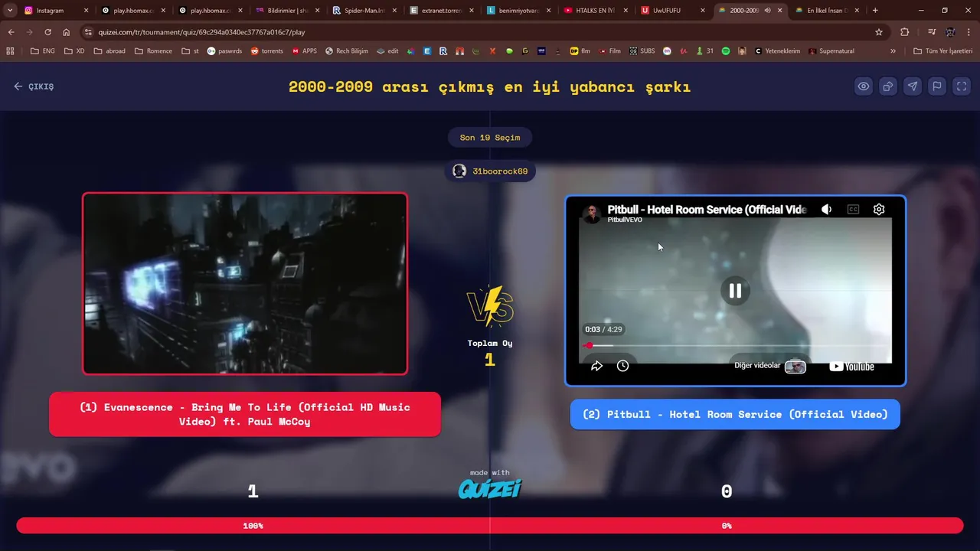Open the abroad bookmarks folder
Image resolution: width=980 pixels, height=551 pixels.
[x=109, y=51]
